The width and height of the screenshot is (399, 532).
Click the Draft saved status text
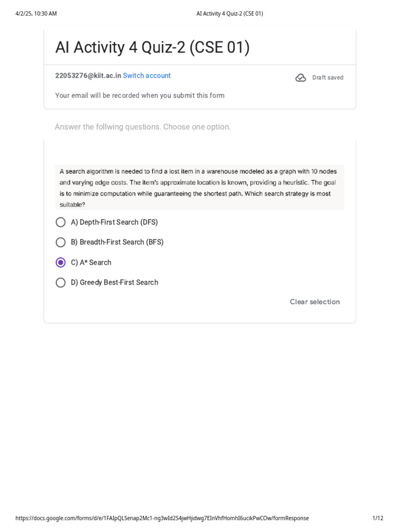click(x=327, y=78)
